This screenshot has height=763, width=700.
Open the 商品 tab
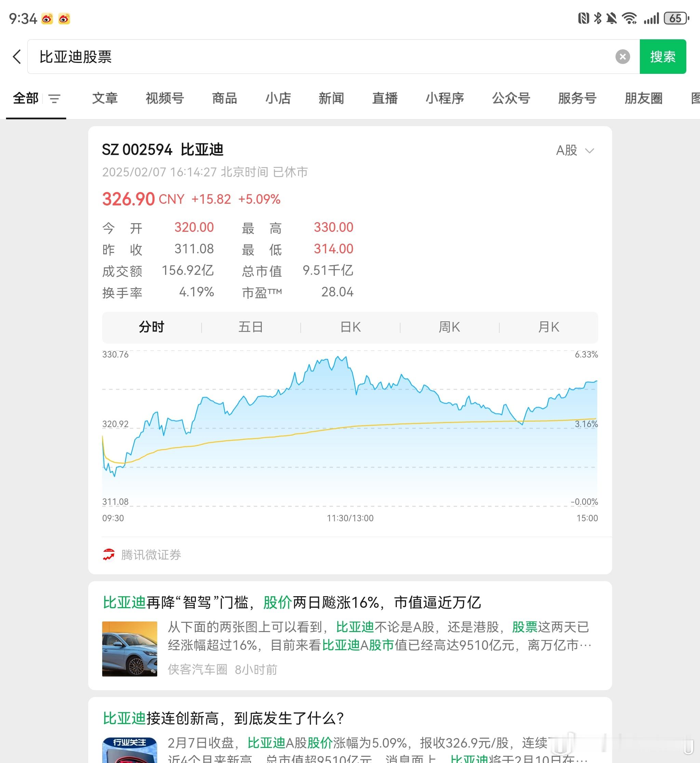tap(225, 98)
